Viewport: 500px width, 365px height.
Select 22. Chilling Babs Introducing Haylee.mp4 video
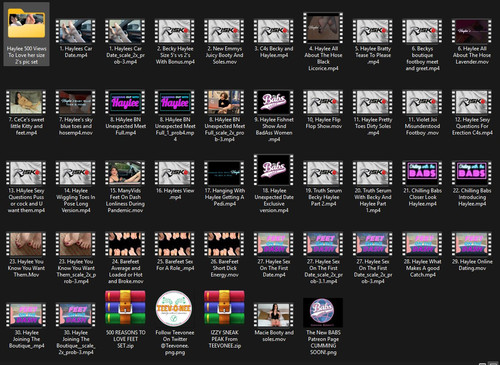pos(472,173)
